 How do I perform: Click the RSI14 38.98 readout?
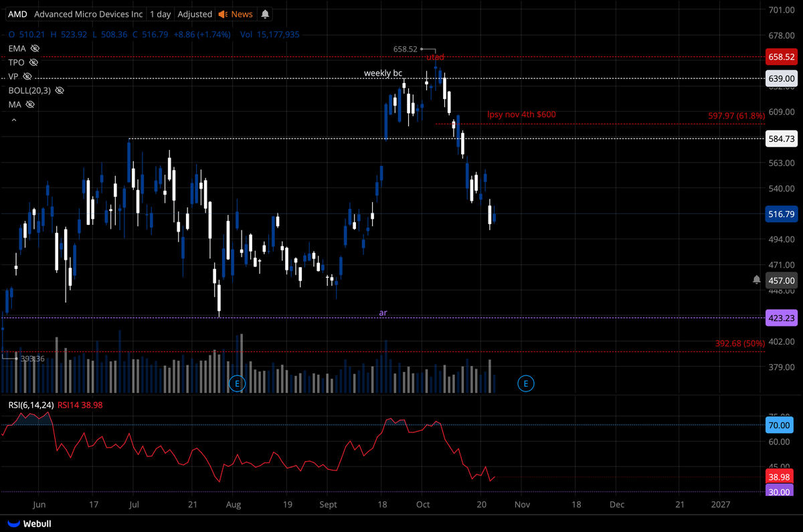(80, 404)
